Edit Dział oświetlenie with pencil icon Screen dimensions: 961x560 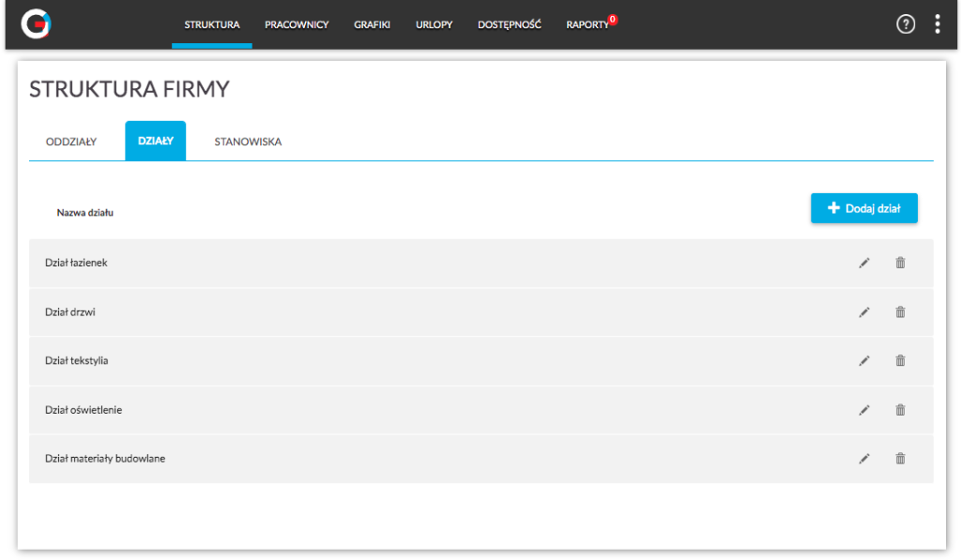[864, 410]
